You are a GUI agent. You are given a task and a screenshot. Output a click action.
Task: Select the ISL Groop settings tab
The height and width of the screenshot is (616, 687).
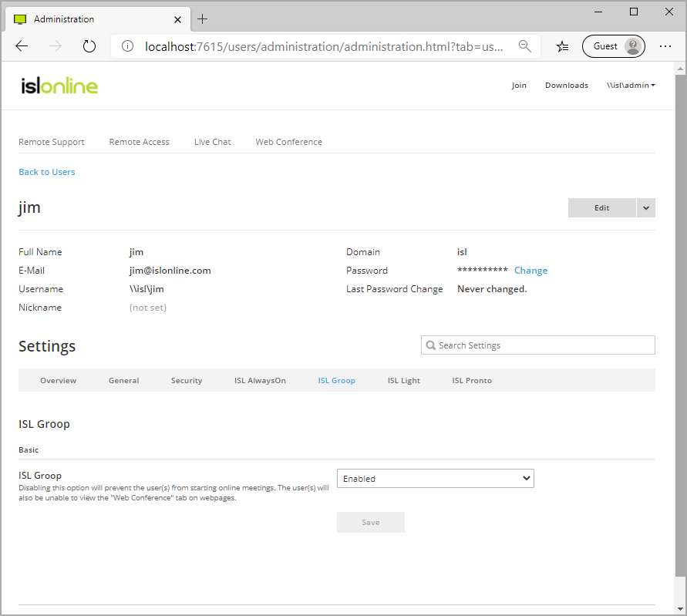pos(336,380)
